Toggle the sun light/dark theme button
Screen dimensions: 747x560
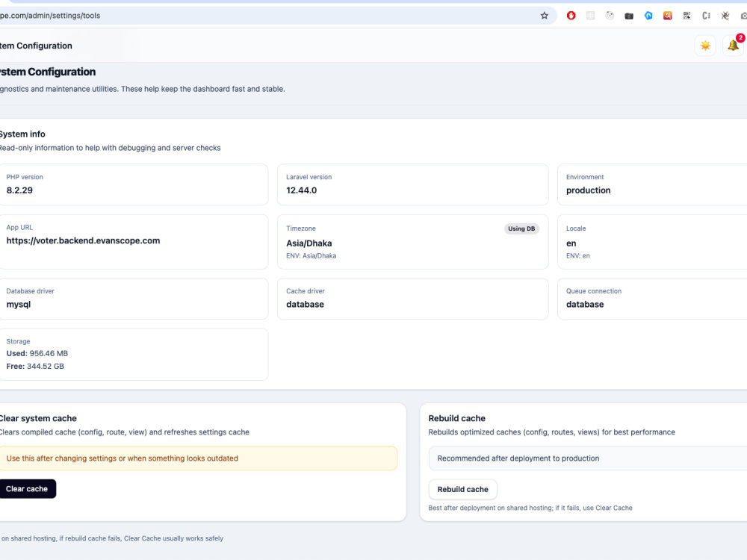tap(705, 46)
